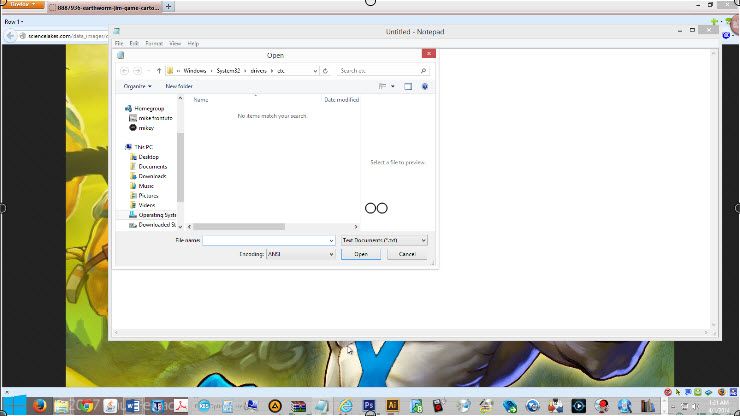Launch Photoshop from the taskbar
Image resolution: width=740 pixels, height=416 pixels.
point(369,406)
